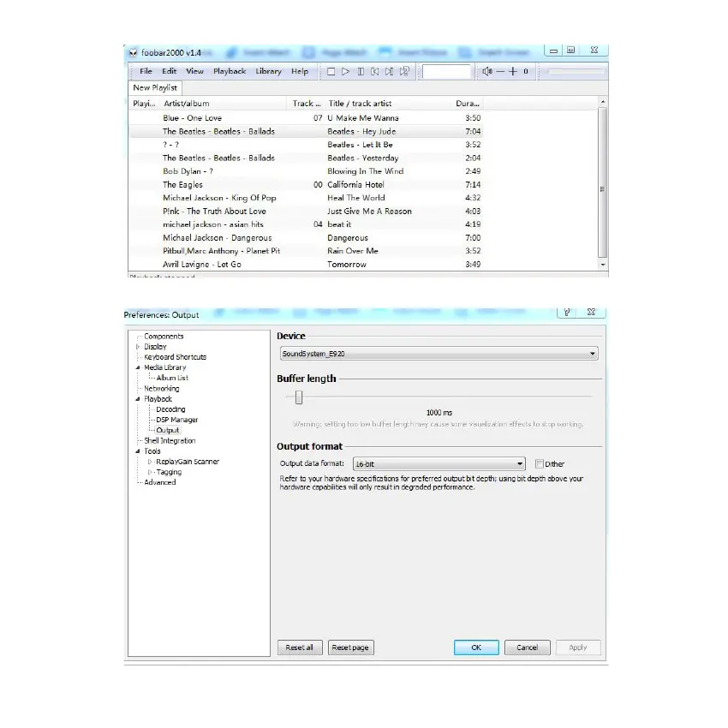The image size is (728, 728).
Task: Click the Reset all button
Action: pos(300,647)
